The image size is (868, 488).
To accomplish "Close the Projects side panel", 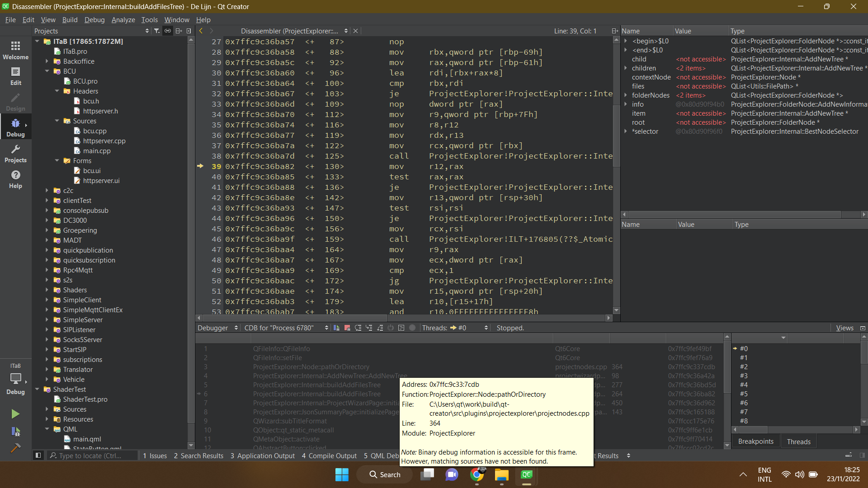I will click(189, 31).
